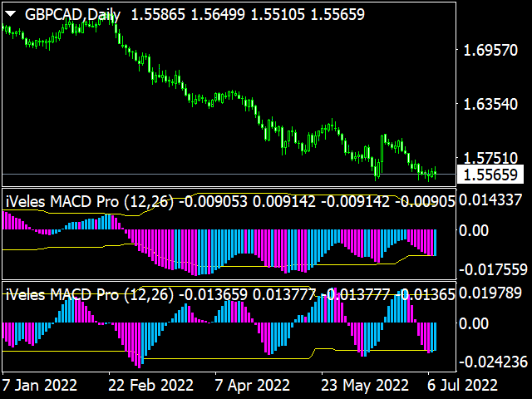Screen dimensions: 532x399
Task: Click the 0.019789 indicator scale value
Action: 490,293
